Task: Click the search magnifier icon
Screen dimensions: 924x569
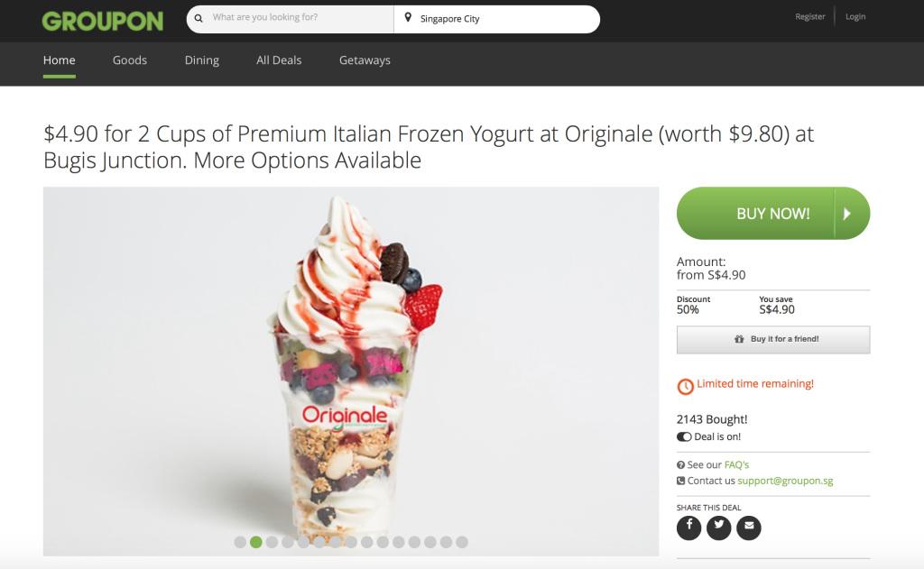Action: (x=199, y=18)
